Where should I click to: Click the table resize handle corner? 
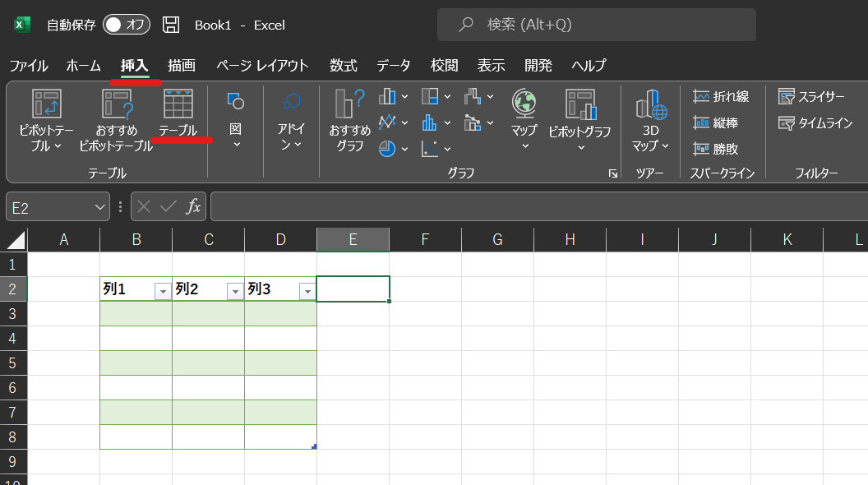[315, 446]
